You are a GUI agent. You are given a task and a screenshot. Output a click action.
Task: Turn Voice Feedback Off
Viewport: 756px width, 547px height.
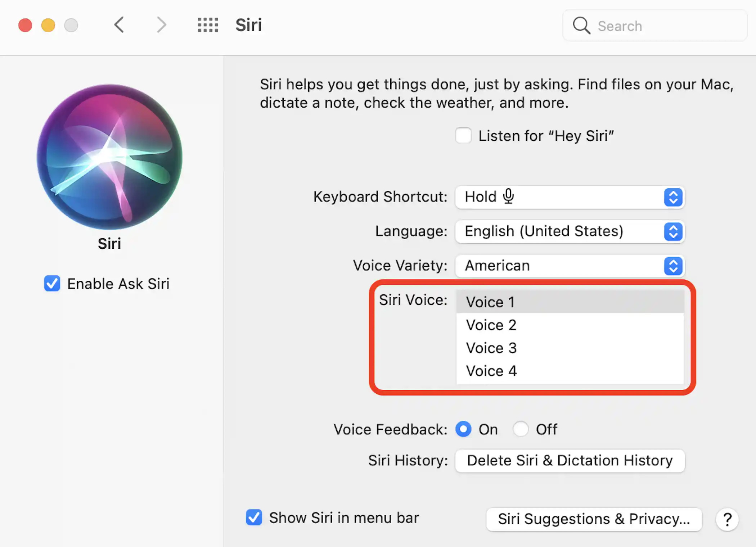click(x=521, y=429)
